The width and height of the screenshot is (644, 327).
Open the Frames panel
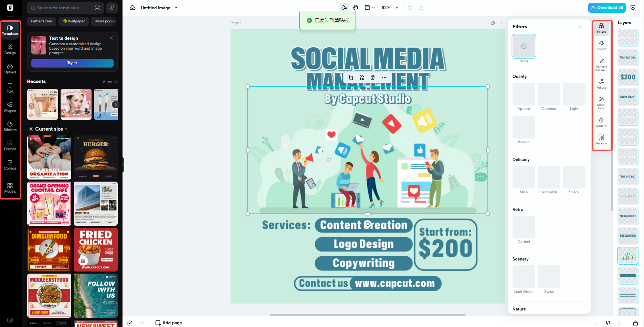[10, 145]
